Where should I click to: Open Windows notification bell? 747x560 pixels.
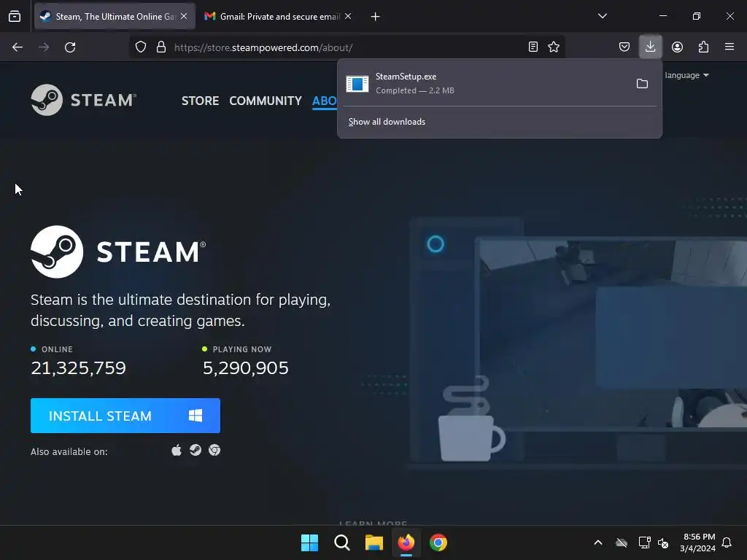click(727, 542)
